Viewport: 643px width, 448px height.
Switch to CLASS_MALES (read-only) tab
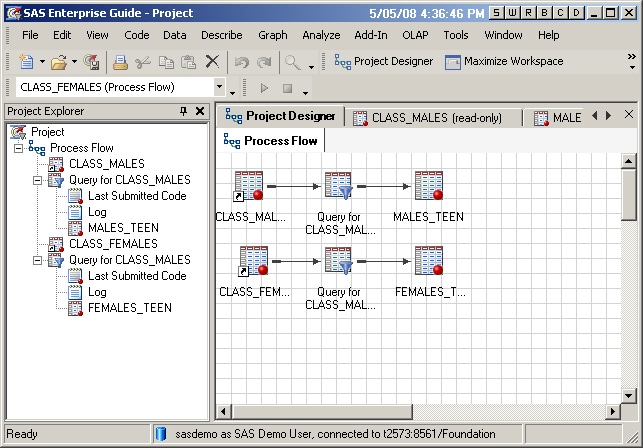(436, 117)
